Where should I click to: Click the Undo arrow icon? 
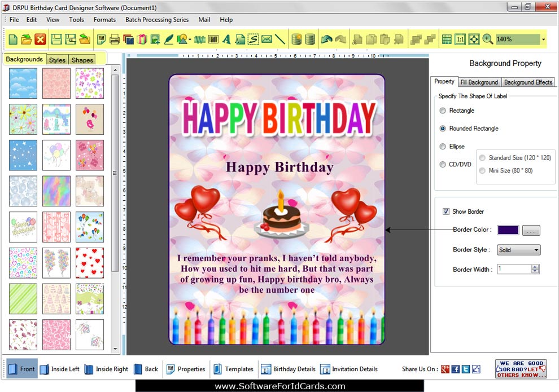pos(327,39)
